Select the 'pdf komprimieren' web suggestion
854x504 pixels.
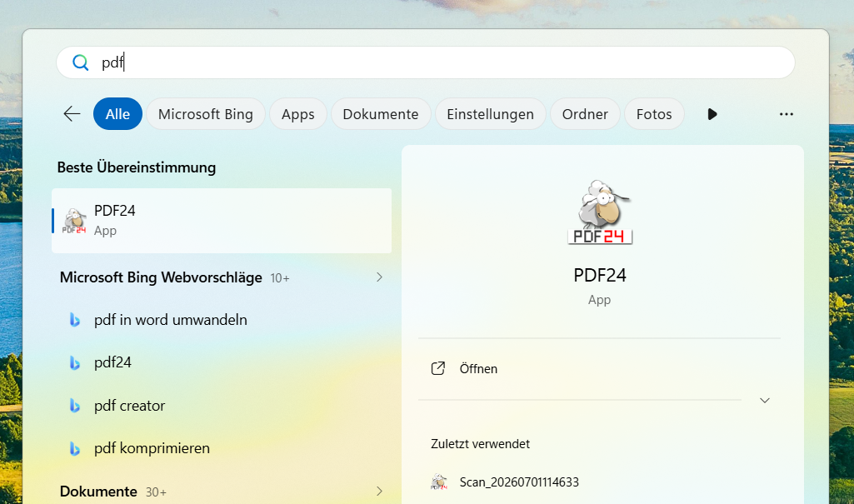(152, 448)
